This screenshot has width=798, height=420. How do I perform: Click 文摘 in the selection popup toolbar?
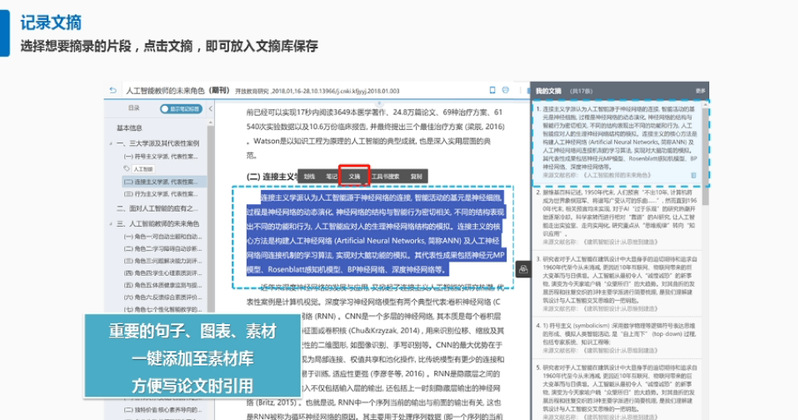(354, 174)
